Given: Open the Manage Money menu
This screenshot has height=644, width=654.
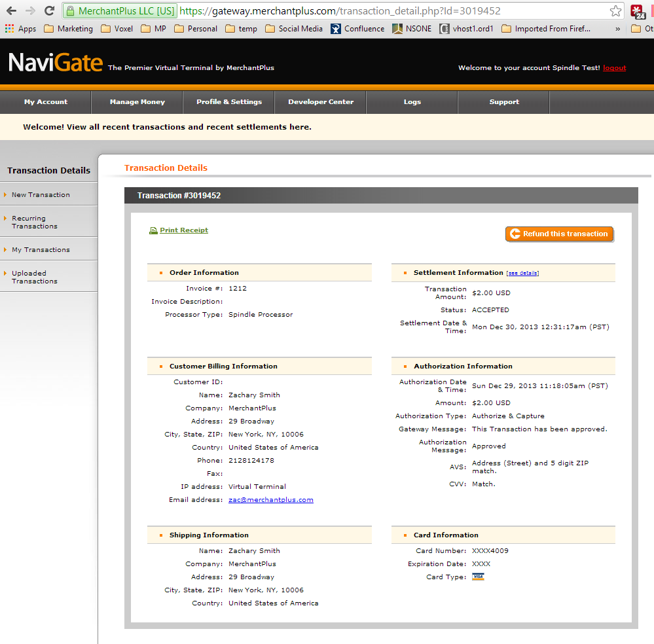Looking at the screenshot, I should [137, 102].
